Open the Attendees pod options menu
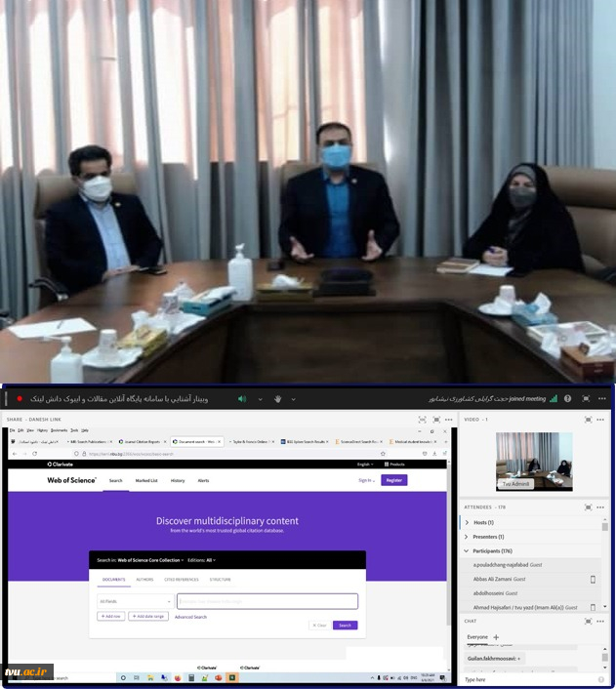The height and width of the screenshot is (689, 616). pos(600,507)
